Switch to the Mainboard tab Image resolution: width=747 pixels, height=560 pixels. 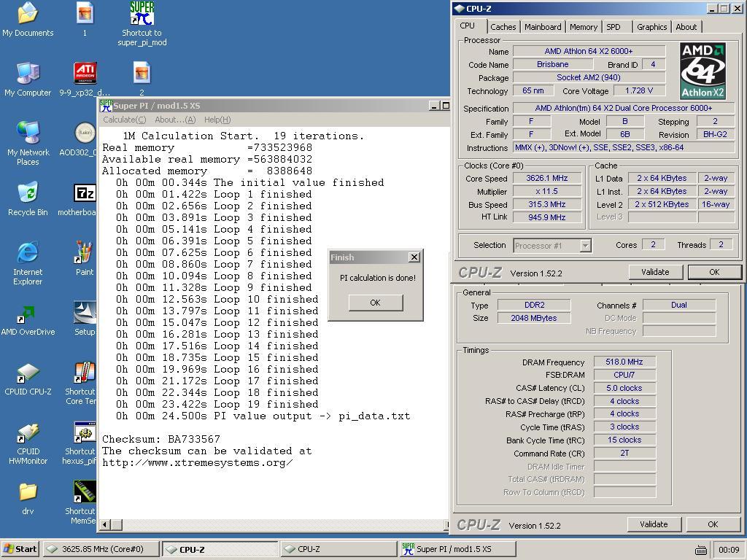[543, 27]
